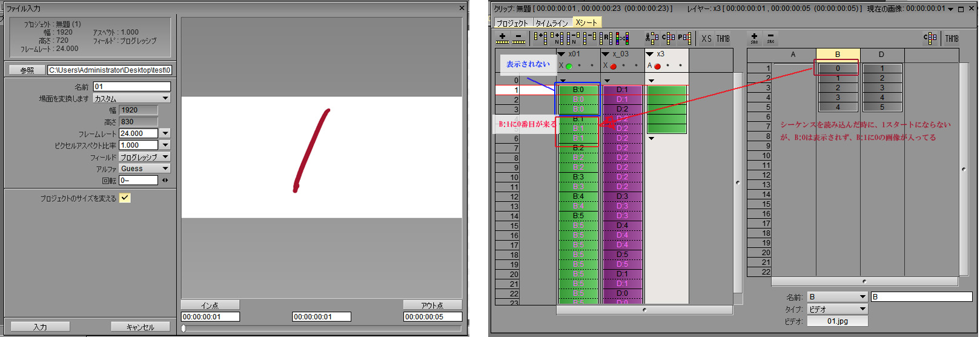Image resolution: width=980 pixels, height=337 pixels.
Task: Collapse the x01 column header triangle
Action: (561, 54)
